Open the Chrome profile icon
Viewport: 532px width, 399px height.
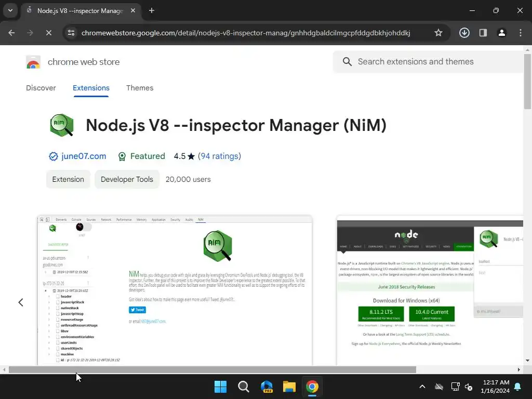pos(501,33)
